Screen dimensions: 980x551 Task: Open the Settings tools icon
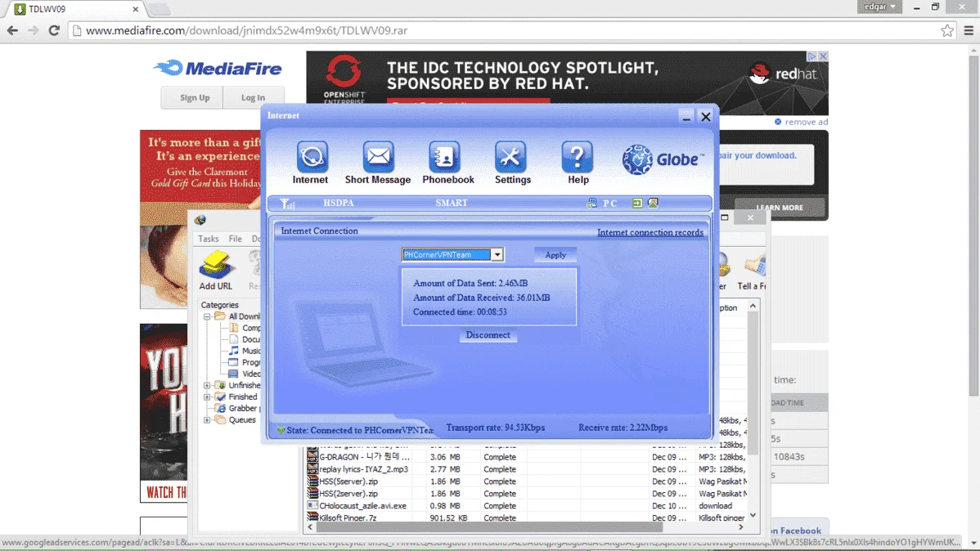(510, 156)
